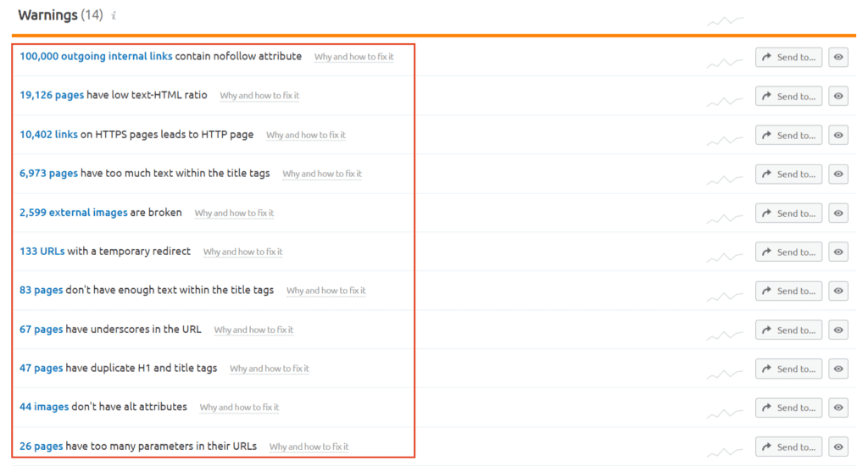Click Why and how to fix it for too much title text
Image resolution: width=868 pixels, height=466 pixels.
coord(321,174)
